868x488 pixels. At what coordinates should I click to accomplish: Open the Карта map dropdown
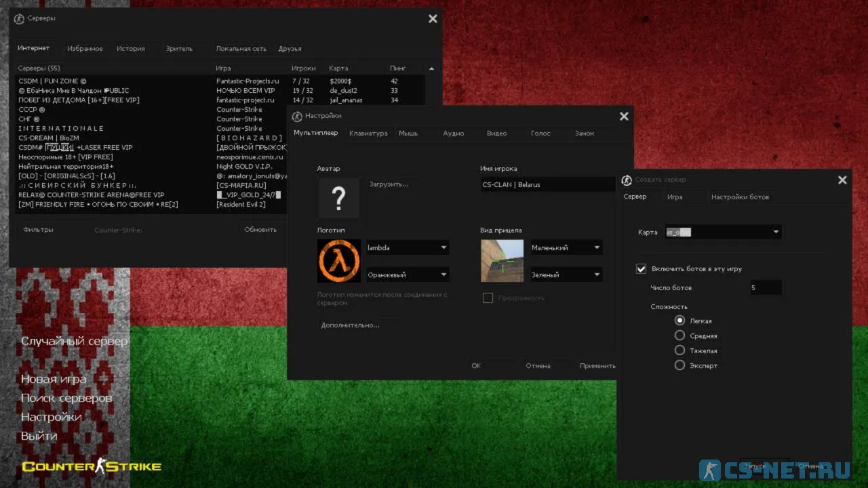(x=723, y=232)
